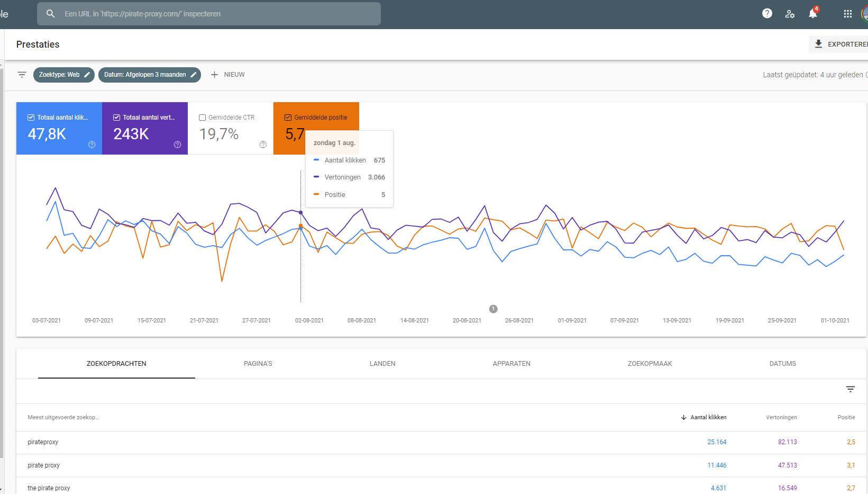This screenshot has width=868, height=494.
Task: Switch to Zoekopmaak tab
Action: 650,364
